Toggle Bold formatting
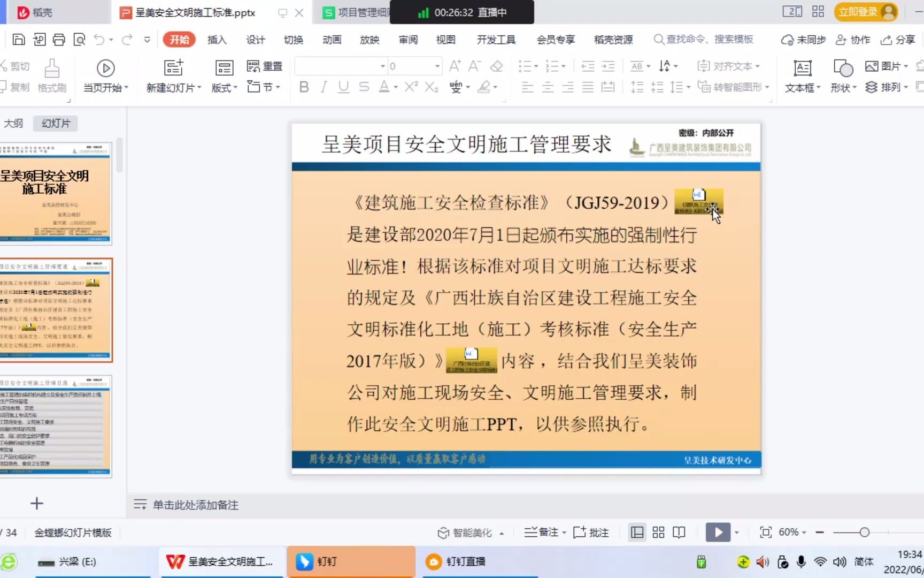 point(304,87)
